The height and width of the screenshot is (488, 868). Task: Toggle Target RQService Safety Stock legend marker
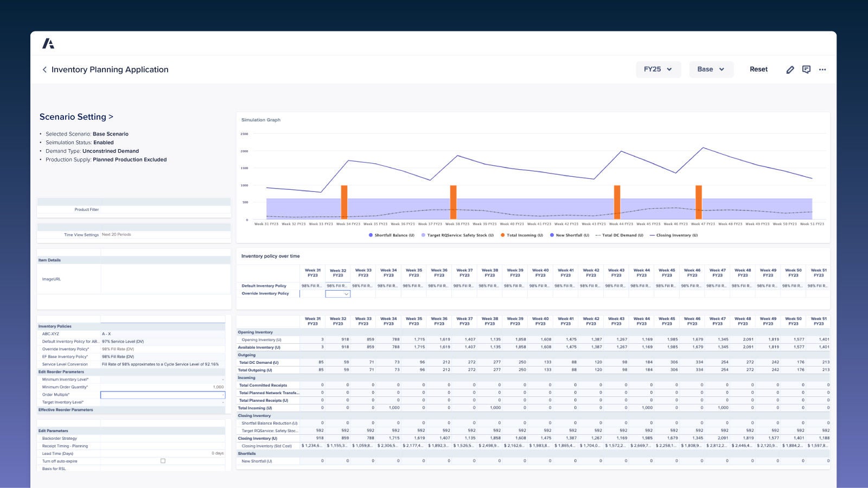(423, 235)
